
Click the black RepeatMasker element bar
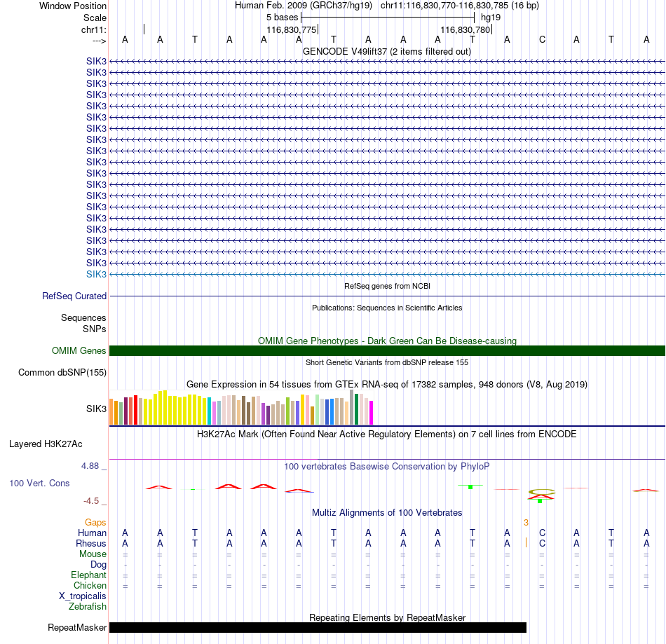pyautogui.click(x=318, y=627)
